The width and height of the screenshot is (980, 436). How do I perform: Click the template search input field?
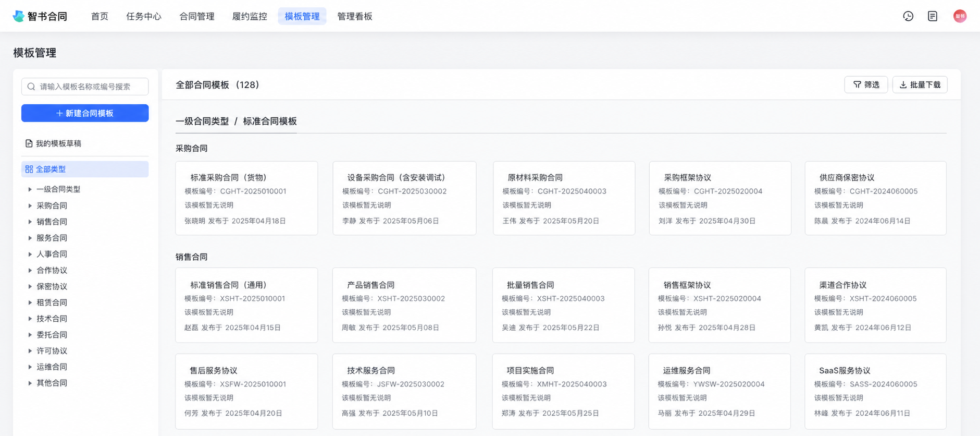point(85,87)
